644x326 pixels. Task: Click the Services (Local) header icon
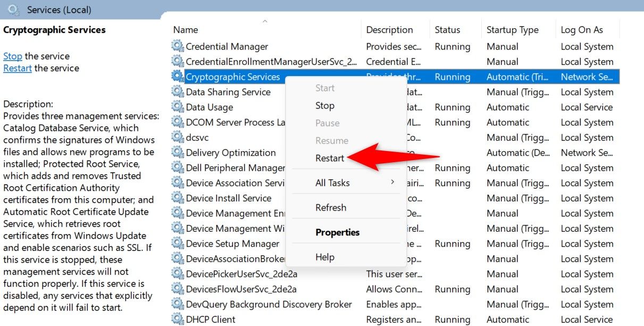tap(14, 10)
